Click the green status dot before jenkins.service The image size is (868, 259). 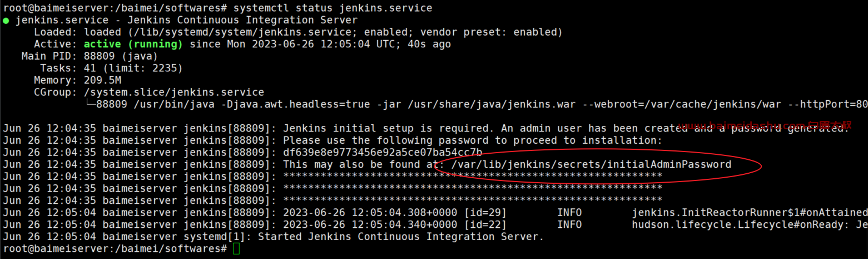6,21
